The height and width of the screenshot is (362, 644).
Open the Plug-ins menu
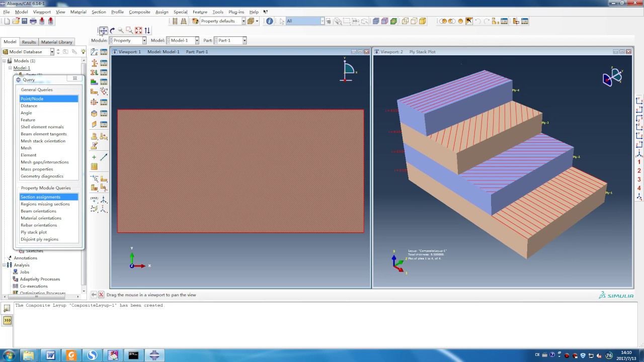pos(236,12)
